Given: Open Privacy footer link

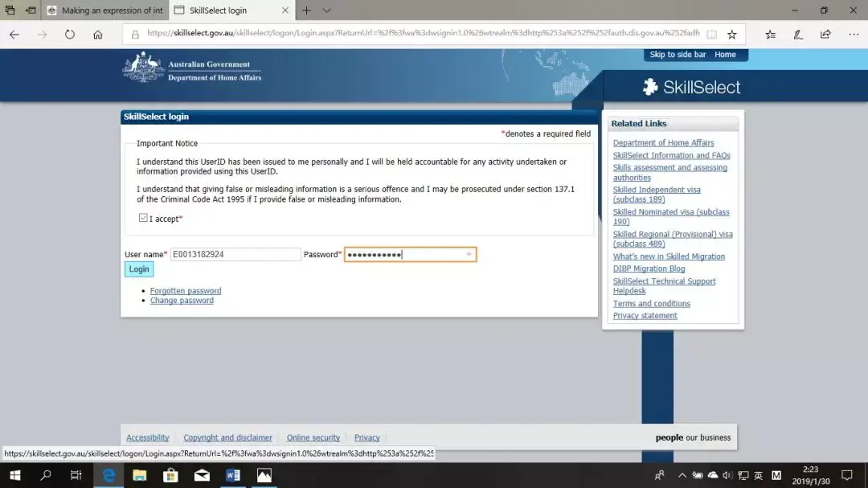Looking at the screenshot, I should point(367,437).
